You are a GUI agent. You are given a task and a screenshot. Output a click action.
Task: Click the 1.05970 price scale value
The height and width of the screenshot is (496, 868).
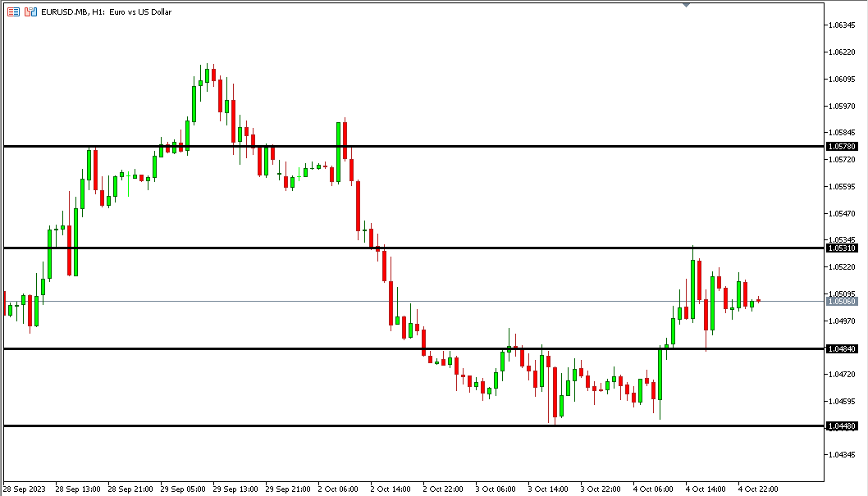point(842,106)
